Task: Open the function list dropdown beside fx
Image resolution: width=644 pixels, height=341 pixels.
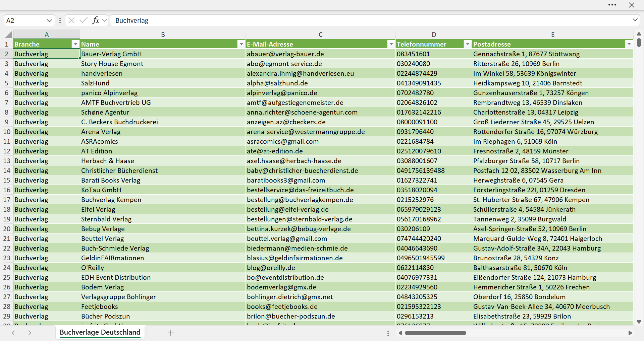Action: pos(104,20)
